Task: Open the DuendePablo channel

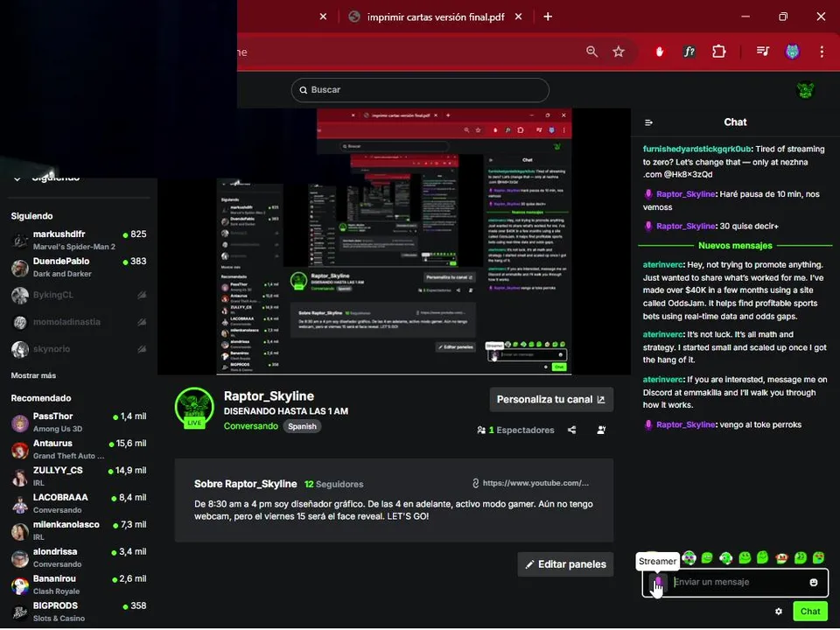Action: click(79, 268)
